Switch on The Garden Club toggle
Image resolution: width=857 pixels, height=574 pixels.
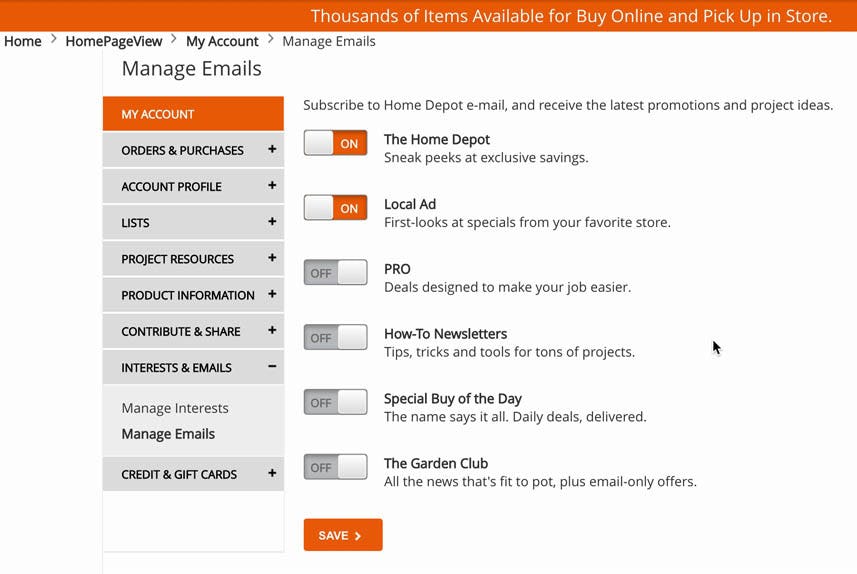[335, 467]
